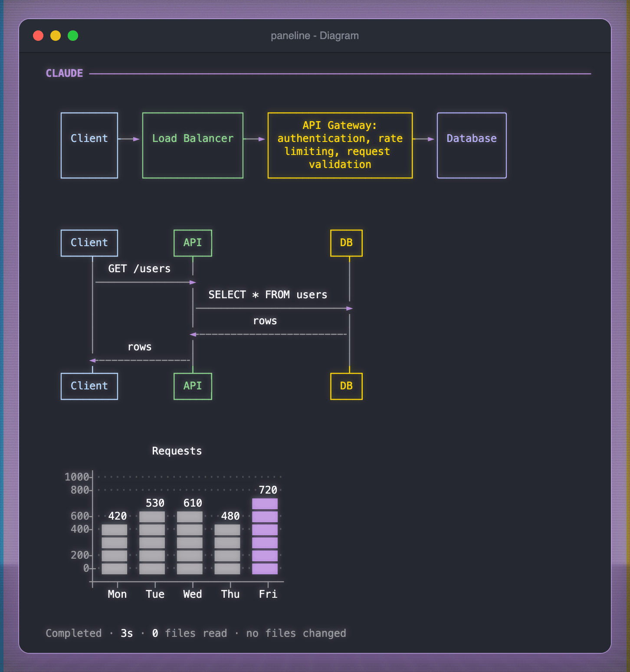Click the Mon bar in the chart
The width and height of the screenshot is (630, 672).
point(115,549)
